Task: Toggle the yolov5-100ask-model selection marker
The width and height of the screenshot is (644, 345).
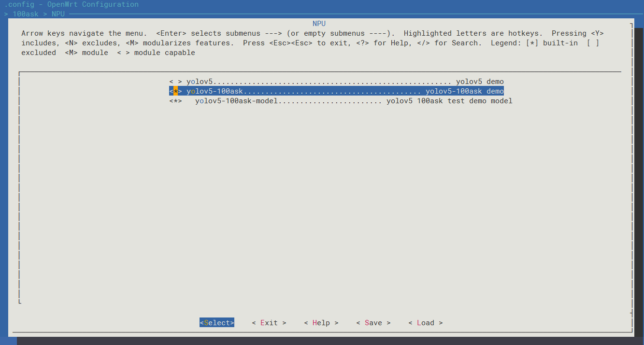Action: click(175, 101)
